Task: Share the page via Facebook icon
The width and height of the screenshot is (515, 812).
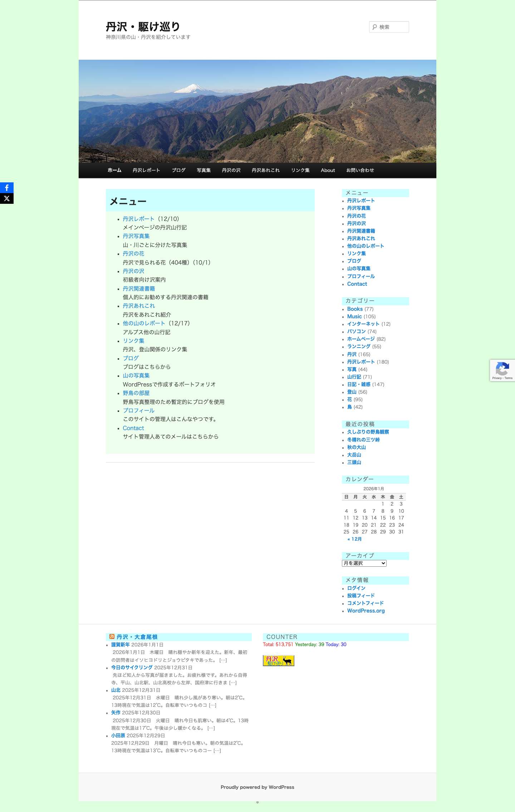Action: tap(7, 188)
